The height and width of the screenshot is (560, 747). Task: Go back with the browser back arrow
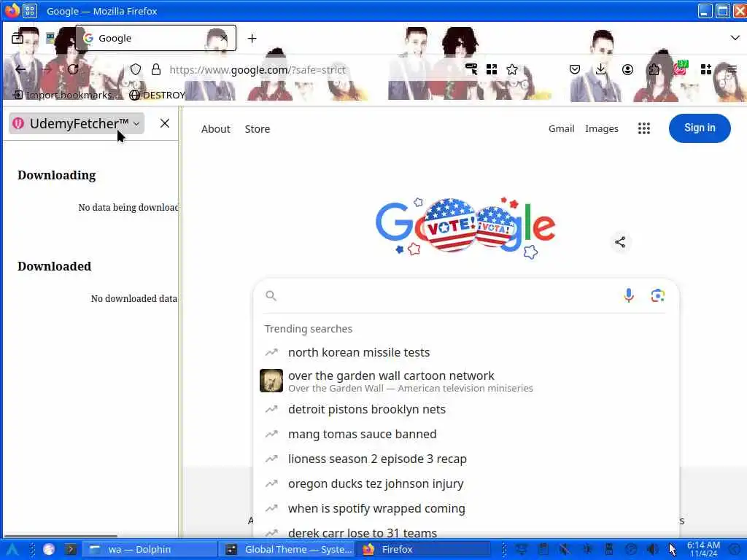click(x=20, y=69)
